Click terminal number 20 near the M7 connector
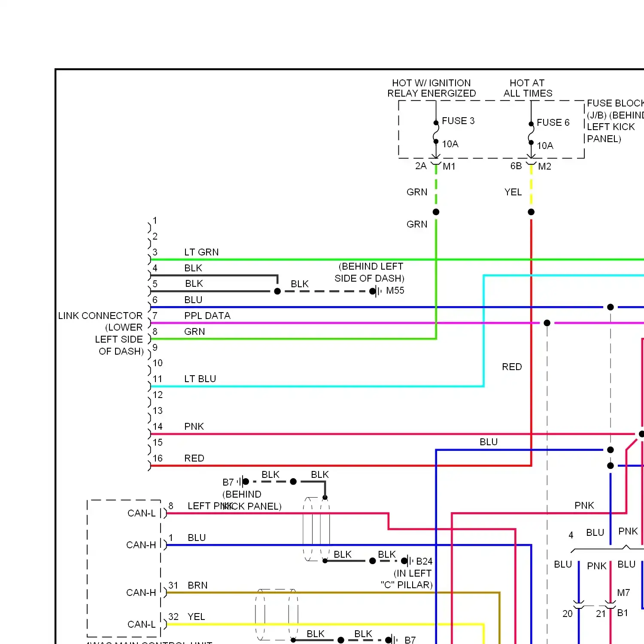 click(568, 614)
